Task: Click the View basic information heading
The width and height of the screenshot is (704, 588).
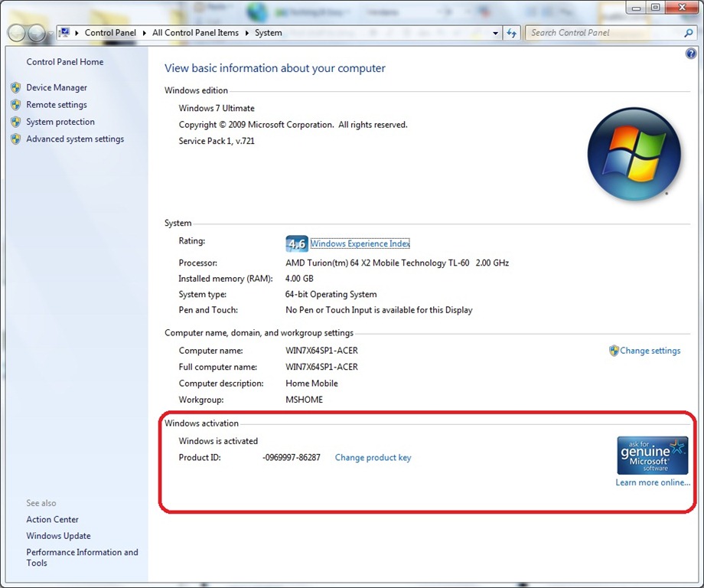Action: 275,68
